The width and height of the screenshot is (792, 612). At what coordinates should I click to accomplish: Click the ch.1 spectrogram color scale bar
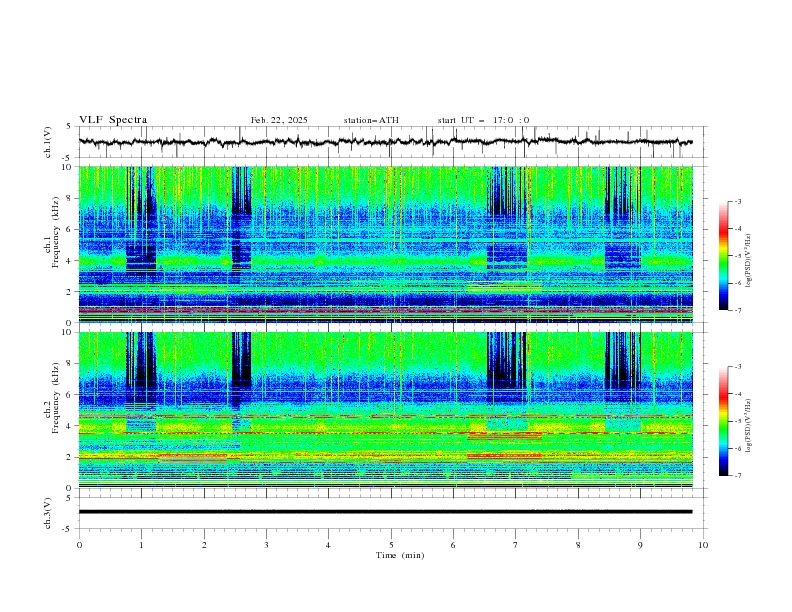(723, 255)
